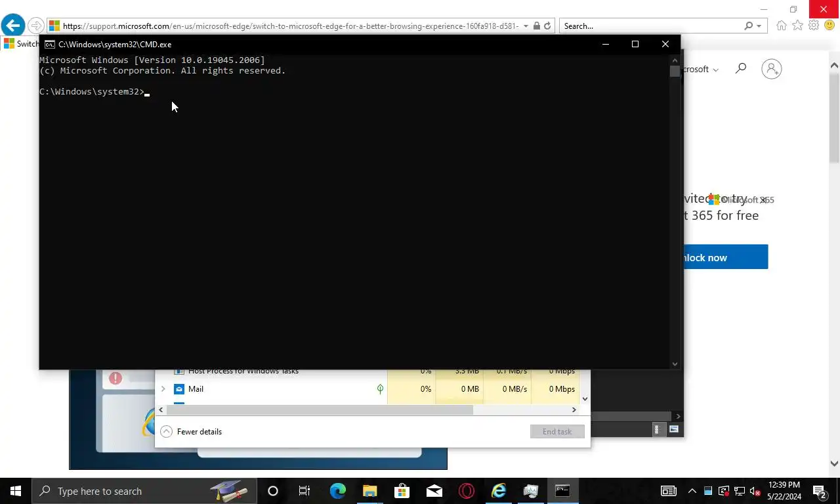Open Cortana circle on taskbar
This screenshot has width=840, height=504.
[x=273, y=491]
